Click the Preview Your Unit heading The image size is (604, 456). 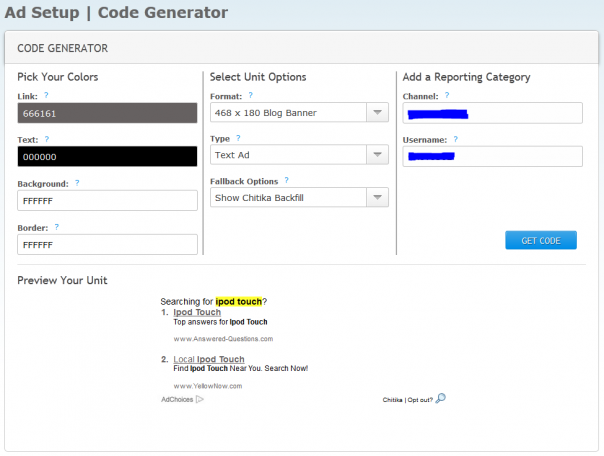pyautogui.click(x=62, y=280)
